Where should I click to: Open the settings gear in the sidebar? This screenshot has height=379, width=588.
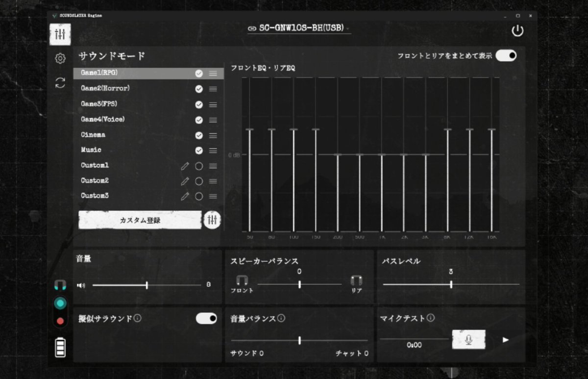coord(60,58)
